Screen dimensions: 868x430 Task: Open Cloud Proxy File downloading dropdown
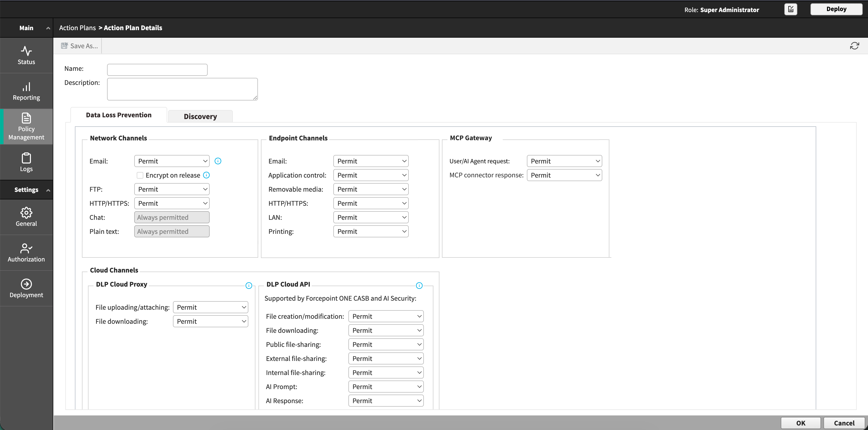pos(211,321)
